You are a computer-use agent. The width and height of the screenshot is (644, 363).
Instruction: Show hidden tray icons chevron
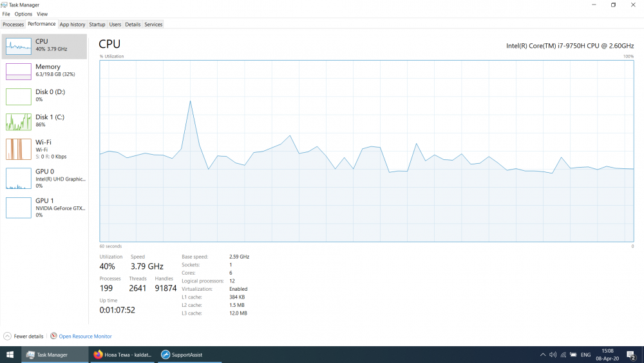542,355
